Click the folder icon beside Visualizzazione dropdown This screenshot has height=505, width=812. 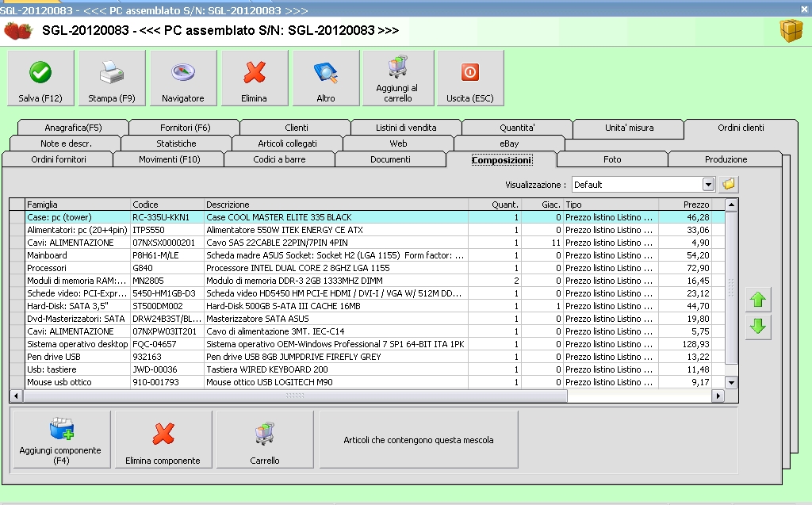[729, 185]
